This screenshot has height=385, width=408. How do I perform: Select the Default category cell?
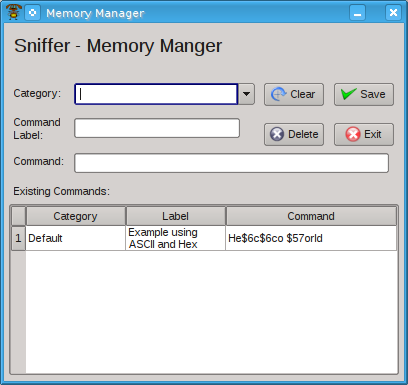tap(76, 238)
